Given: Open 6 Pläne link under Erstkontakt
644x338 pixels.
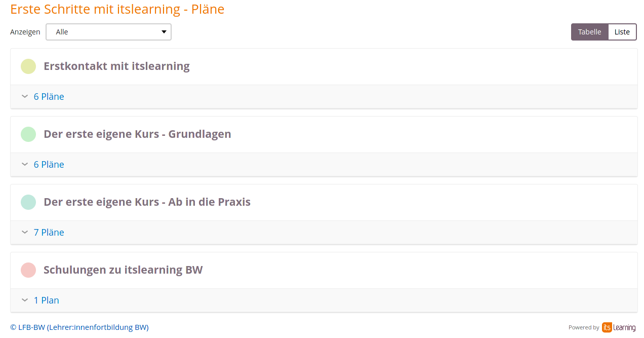Looking at the screenshot, I should (x=49, y=97).
